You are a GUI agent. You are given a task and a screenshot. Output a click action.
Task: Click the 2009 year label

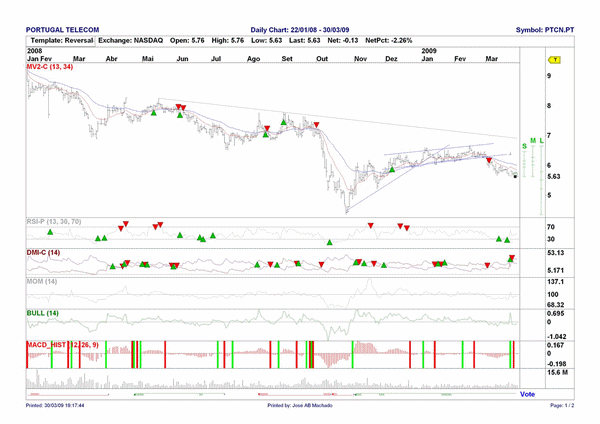[429, 51]
